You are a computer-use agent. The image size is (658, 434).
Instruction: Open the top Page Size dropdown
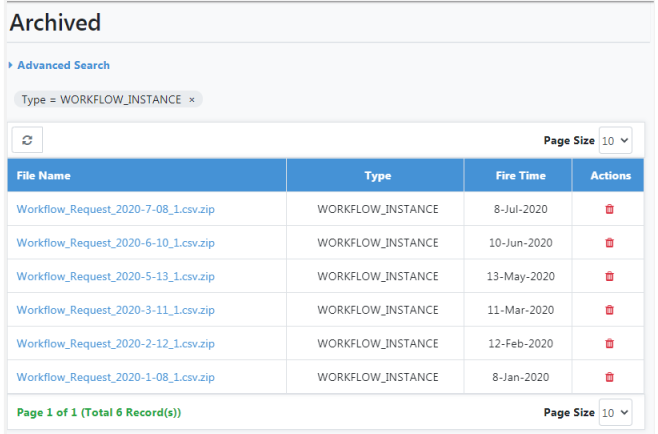point(615,141)
